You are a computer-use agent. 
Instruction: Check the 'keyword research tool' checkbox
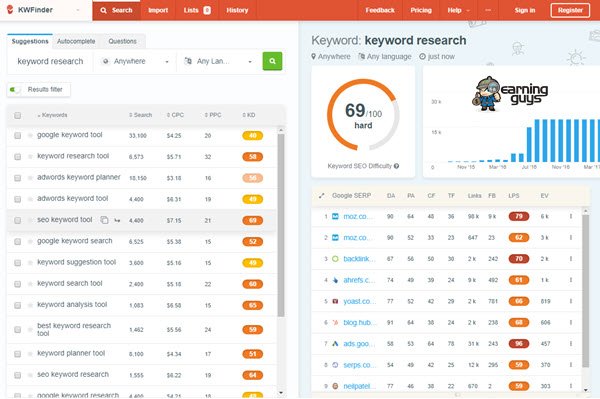pos(18,157)
